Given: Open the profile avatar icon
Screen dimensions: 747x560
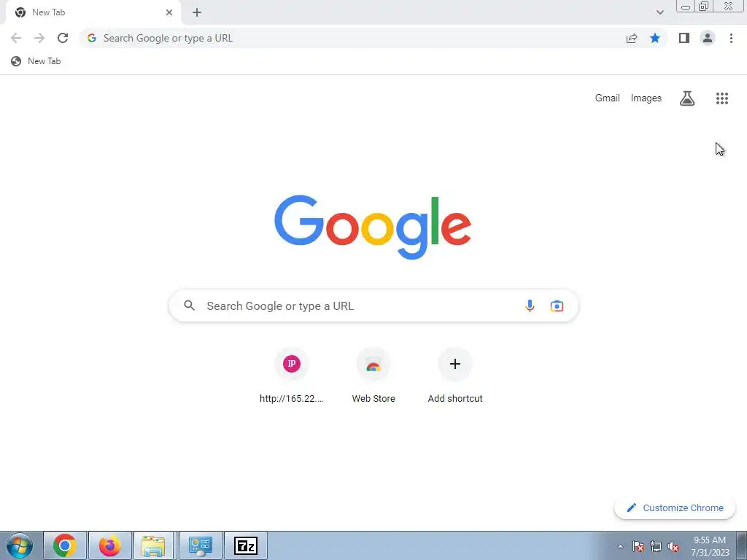Looking at the screenshot, I should pyautogui.click(x=708, y=38).
